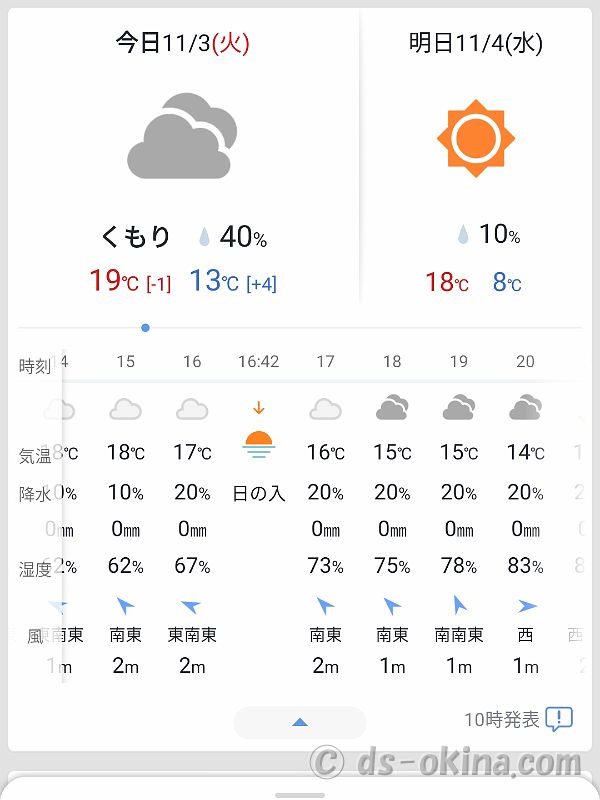The image size is (600, 800).
Task: Tap the 10時発表 announcement text
Action: click(x=502, y=720)
